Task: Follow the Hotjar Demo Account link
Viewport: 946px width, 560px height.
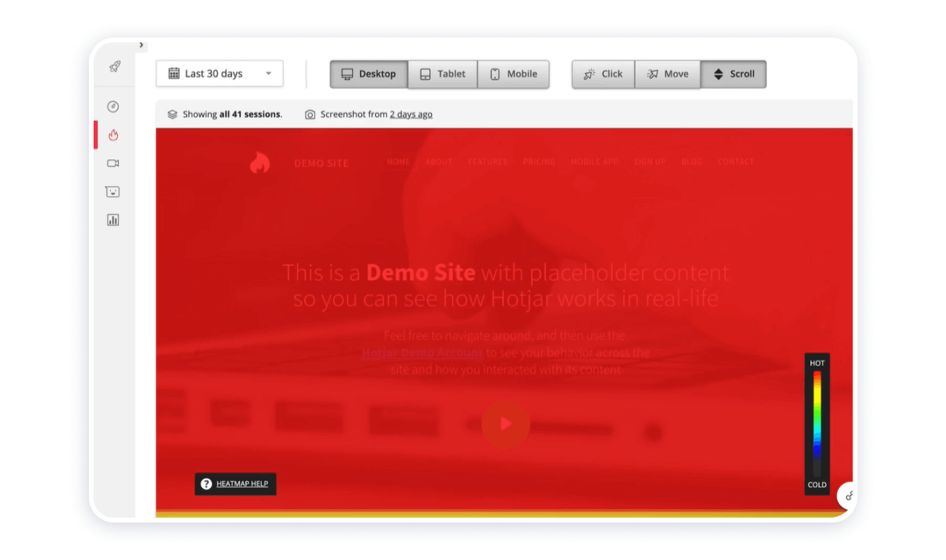Action: pos(423,353)
